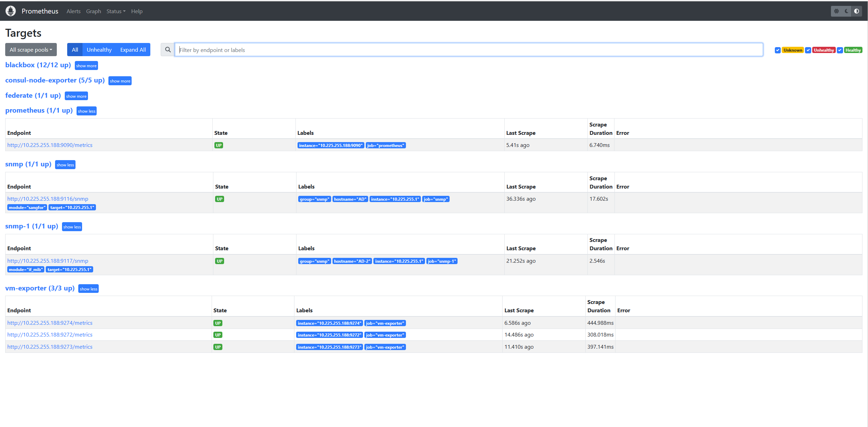
Task: Expand the blackbox targets with show more
Action: coord(86,66)
